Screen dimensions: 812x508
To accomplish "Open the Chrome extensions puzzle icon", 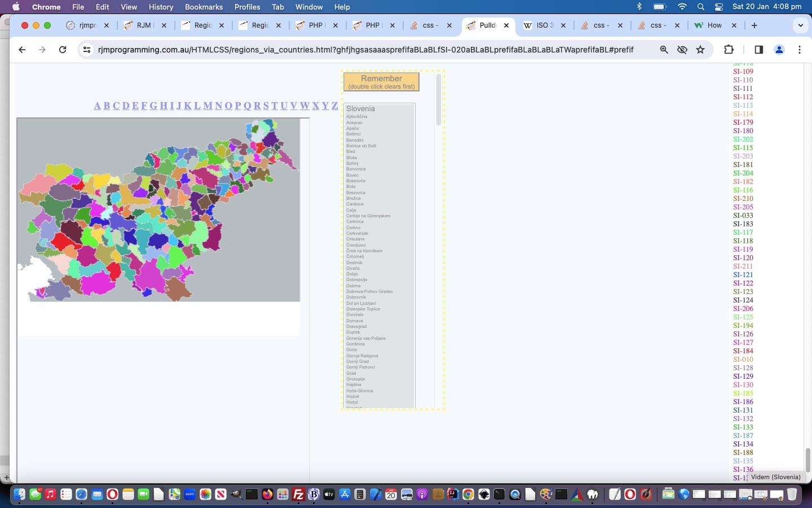I will (729, 50).
